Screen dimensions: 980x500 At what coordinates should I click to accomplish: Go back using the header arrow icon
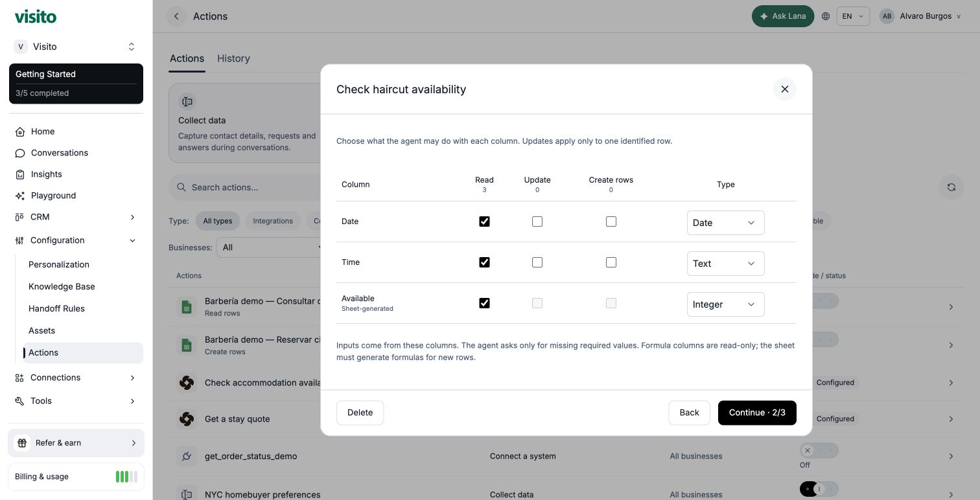coord(176,16)
